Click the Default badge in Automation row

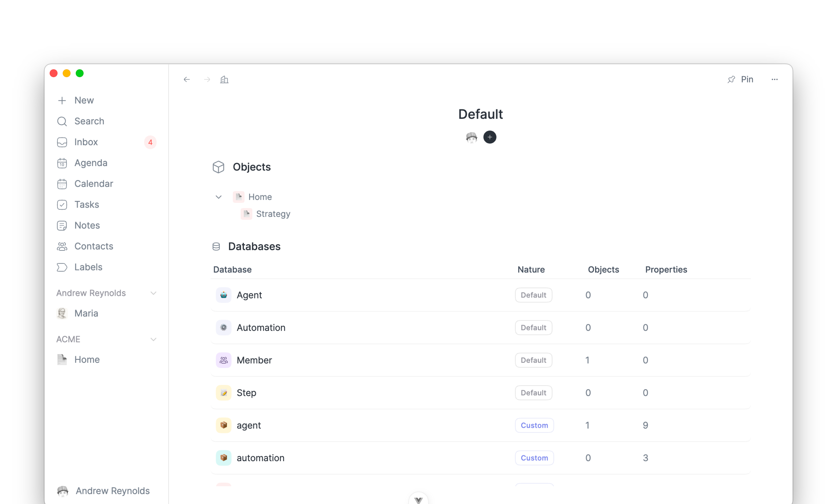pyautogui.click(x=533, y=327)
